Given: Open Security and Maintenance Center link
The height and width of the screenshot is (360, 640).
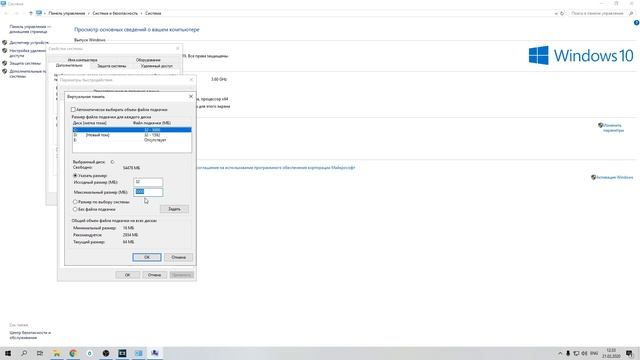Looking at the screenshot, I should pos(30,335).
